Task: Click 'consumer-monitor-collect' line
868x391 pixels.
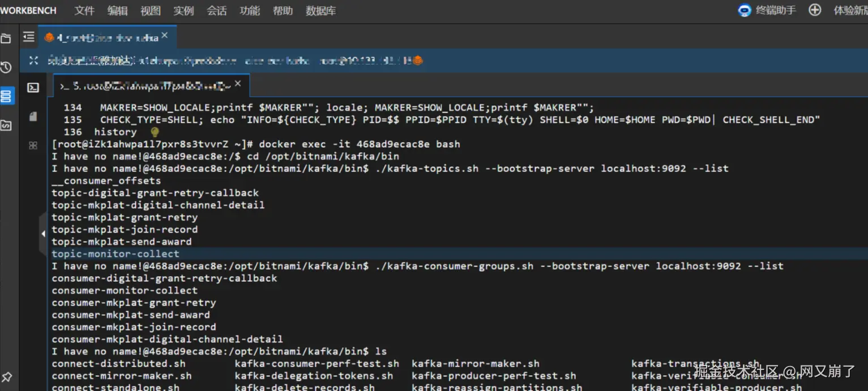Action: (125, 290)
